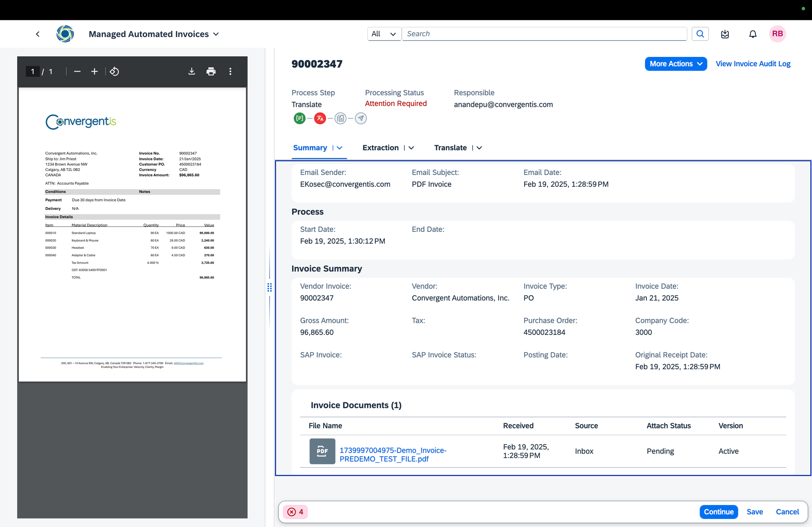Expand the Summary tab chevron
Screen dimensions: 812x527
pyautogui.click(x=340, y=148)
